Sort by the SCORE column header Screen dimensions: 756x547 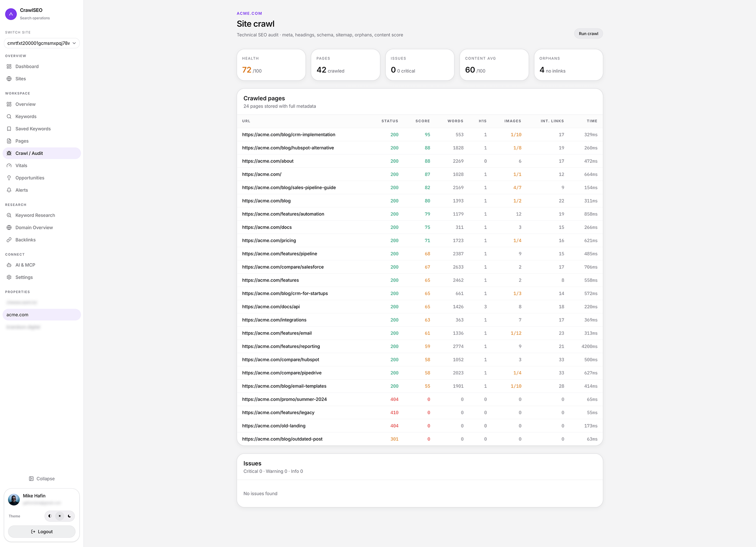[422, 121]
